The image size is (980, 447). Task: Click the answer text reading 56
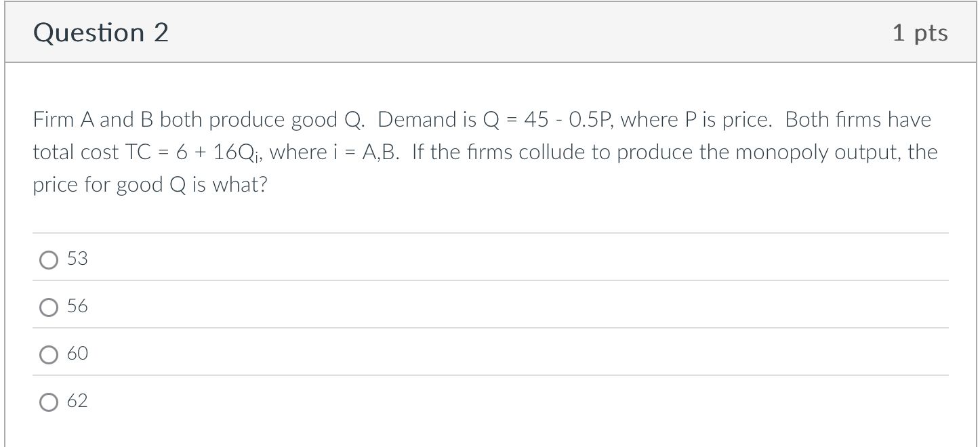tap(77, 307)
